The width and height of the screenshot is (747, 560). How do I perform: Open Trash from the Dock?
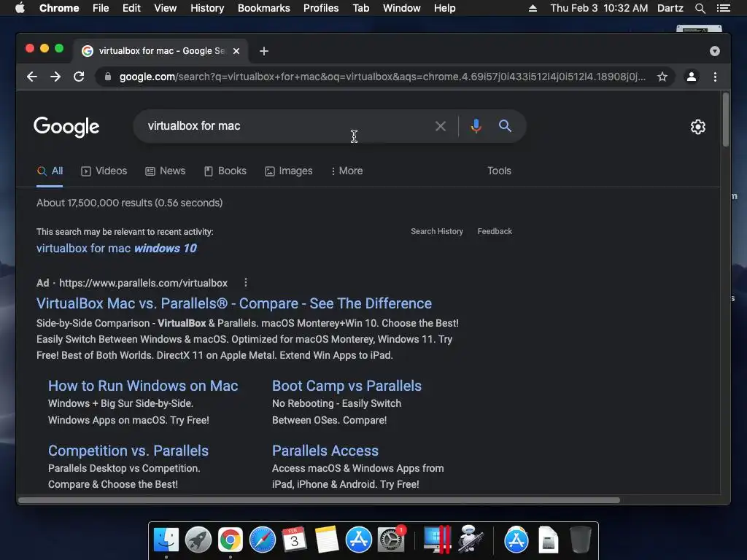click(580, 540)
